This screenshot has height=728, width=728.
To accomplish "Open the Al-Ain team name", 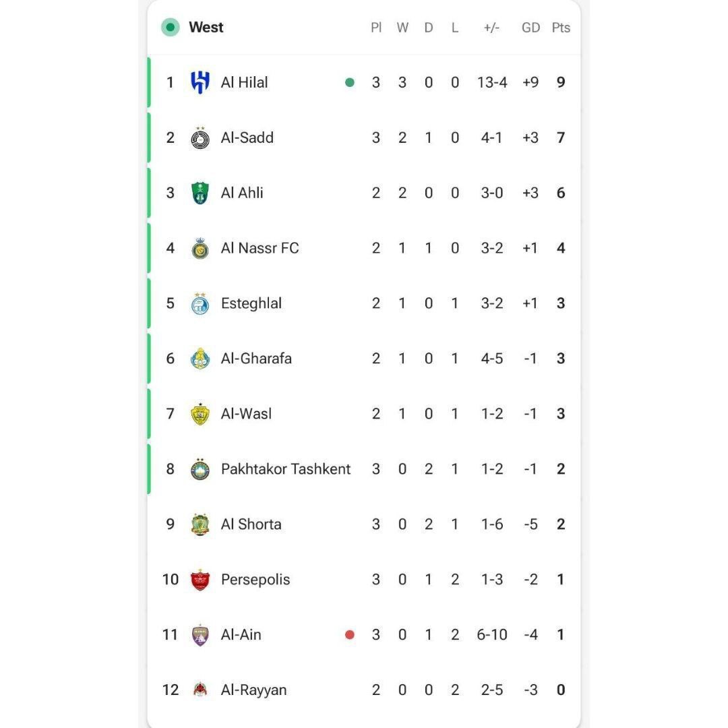I will 241,635.
